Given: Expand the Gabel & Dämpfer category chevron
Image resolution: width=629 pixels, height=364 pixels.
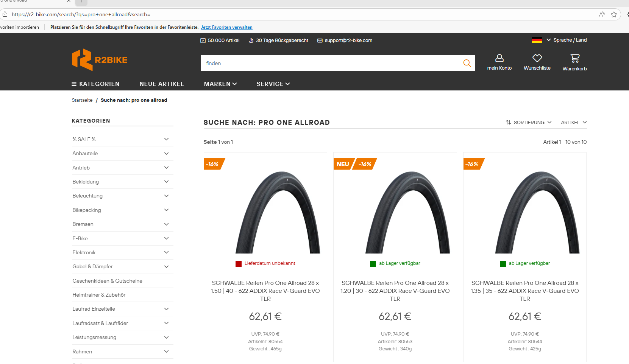Looking at the screenshot, I should tap(166, 266).
